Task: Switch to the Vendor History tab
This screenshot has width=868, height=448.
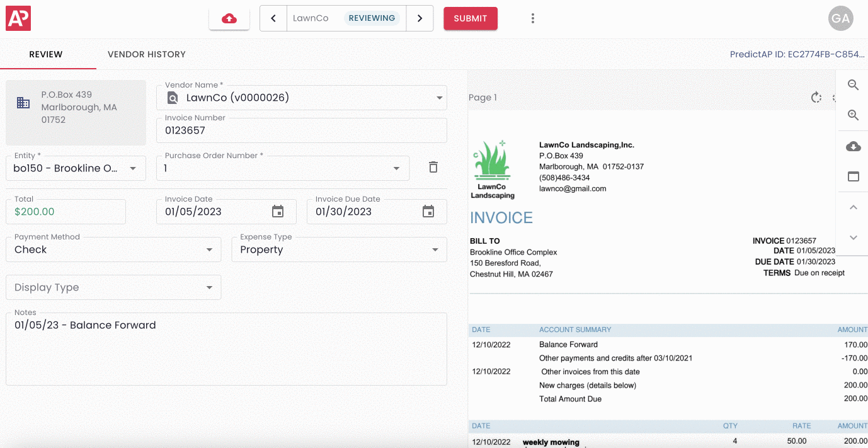Action: (x=146, y=54)
